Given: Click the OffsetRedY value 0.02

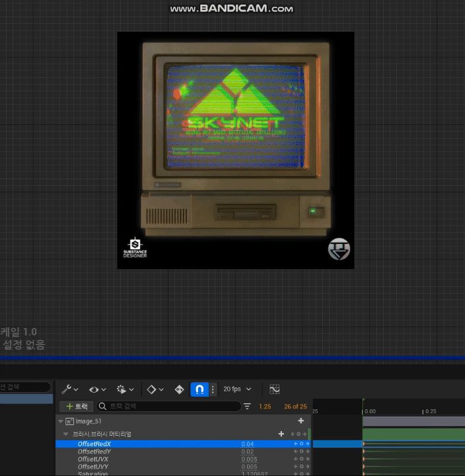Looking at the screenshot, I should point(248,452).
